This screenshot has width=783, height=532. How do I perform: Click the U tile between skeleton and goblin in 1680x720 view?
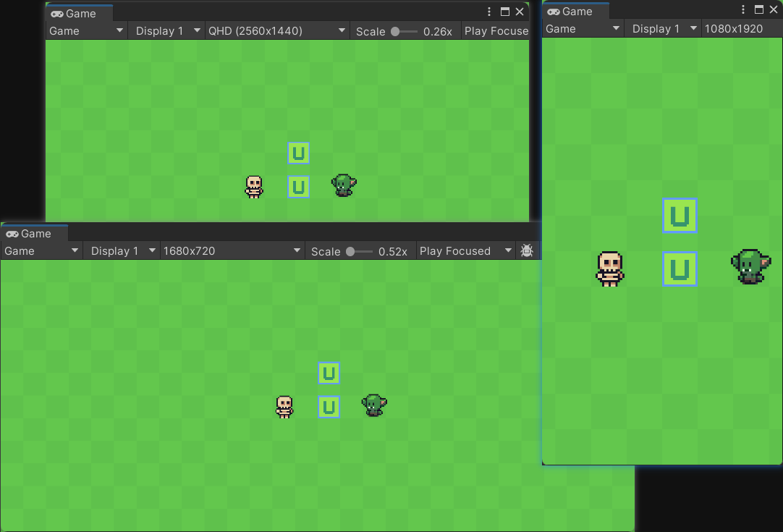point(329,407)
